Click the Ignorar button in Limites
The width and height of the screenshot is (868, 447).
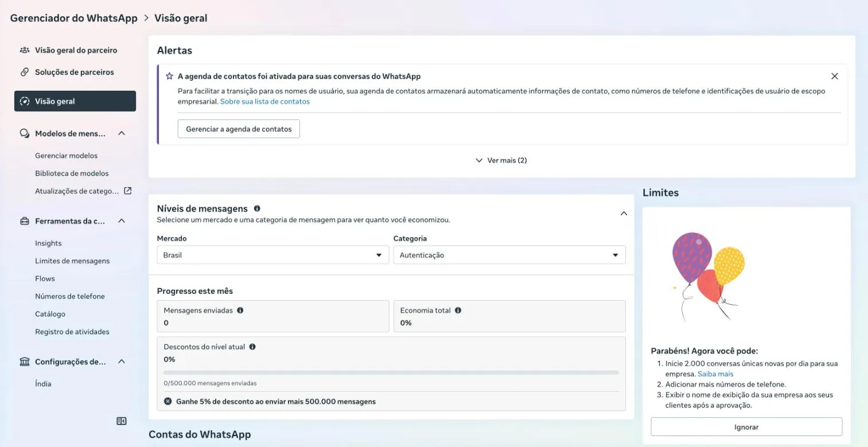tap(746, 427)
